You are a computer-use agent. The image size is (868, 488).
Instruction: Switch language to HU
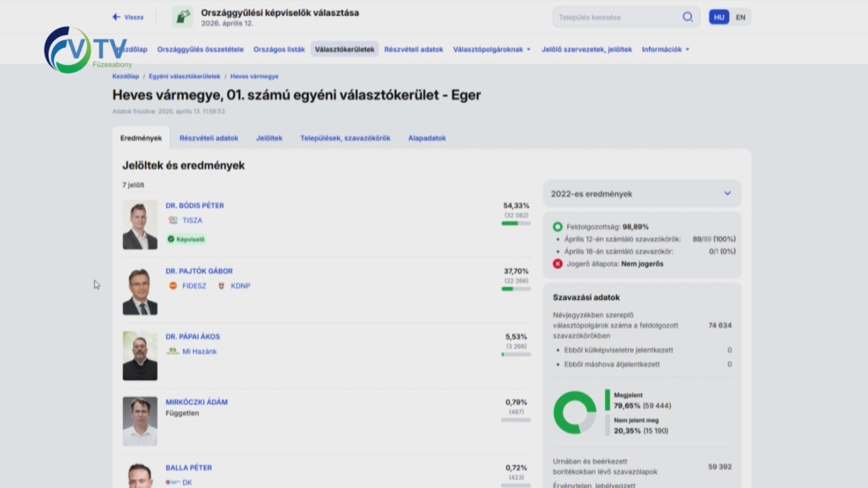pyautogui.click(x=719, y=17)
